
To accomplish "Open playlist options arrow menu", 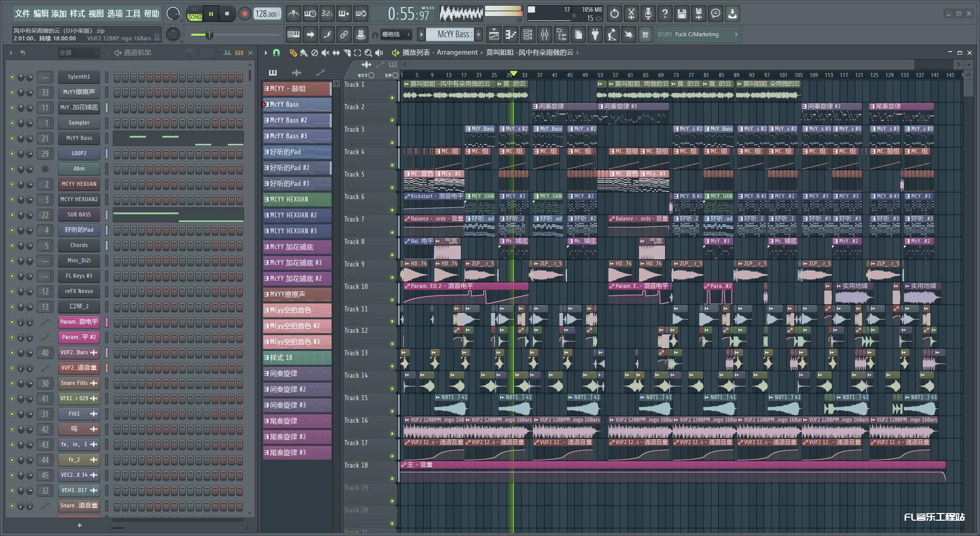I will point(265,53).
